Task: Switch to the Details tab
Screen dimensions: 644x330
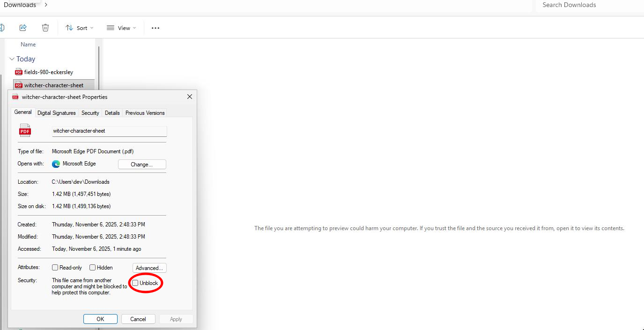Action: [112, 113]
